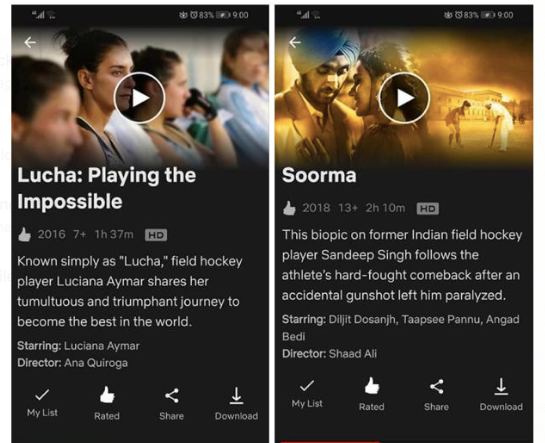The width and height of the screenshot is (545, 443).
Task: Tap the HD badge on Soorma
Action: (x=428, y=208)
